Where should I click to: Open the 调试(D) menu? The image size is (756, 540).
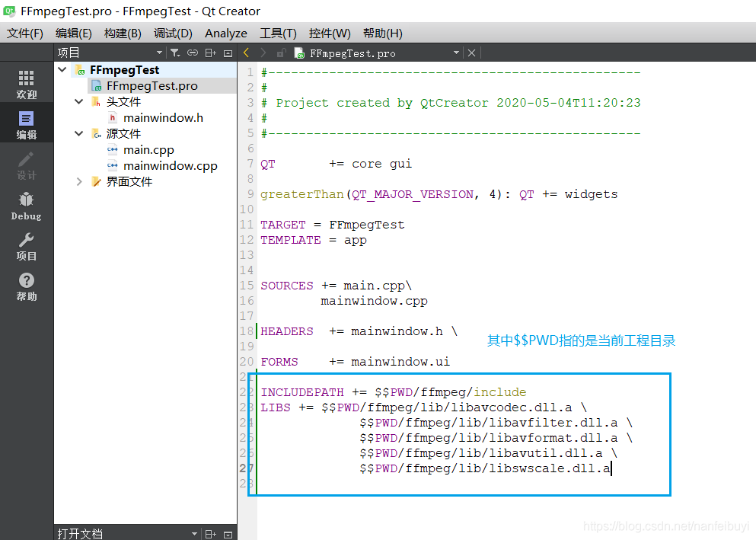[x=173, y=34]
